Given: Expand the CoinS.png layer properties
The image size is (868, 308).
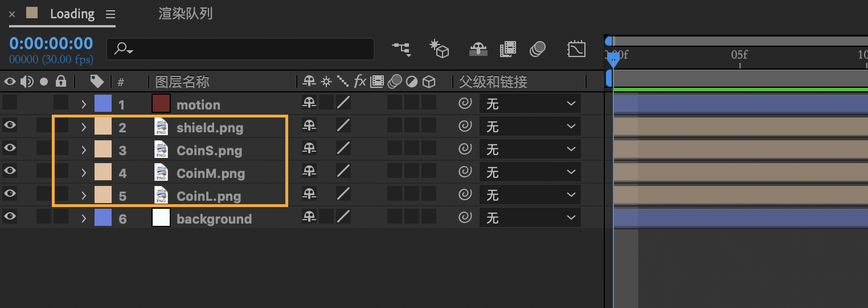Looking at the screenshot, I should 84,150.
